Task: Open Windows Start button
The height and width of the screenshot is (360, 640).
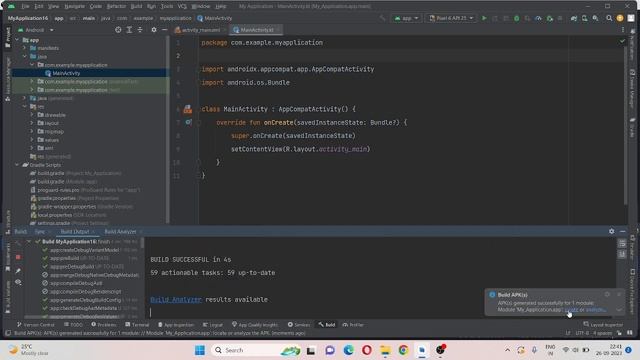Action: point(200,350)
